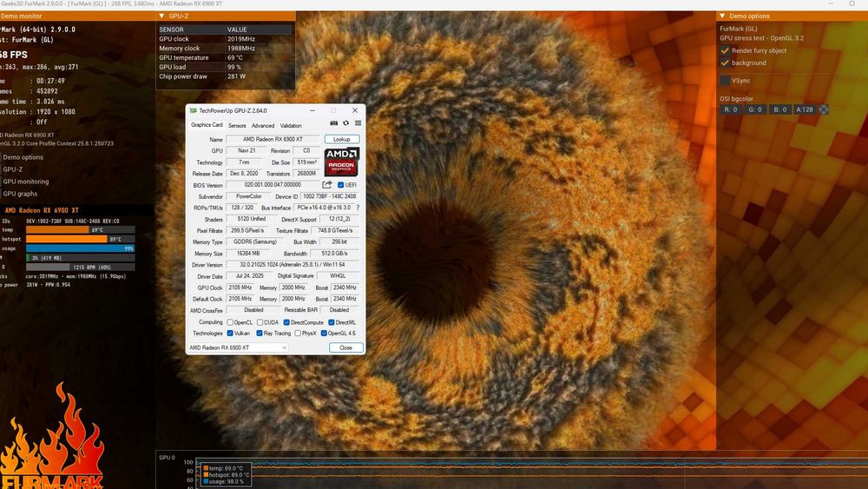Click the GPU load 99 % row

(x=226, y=67)
